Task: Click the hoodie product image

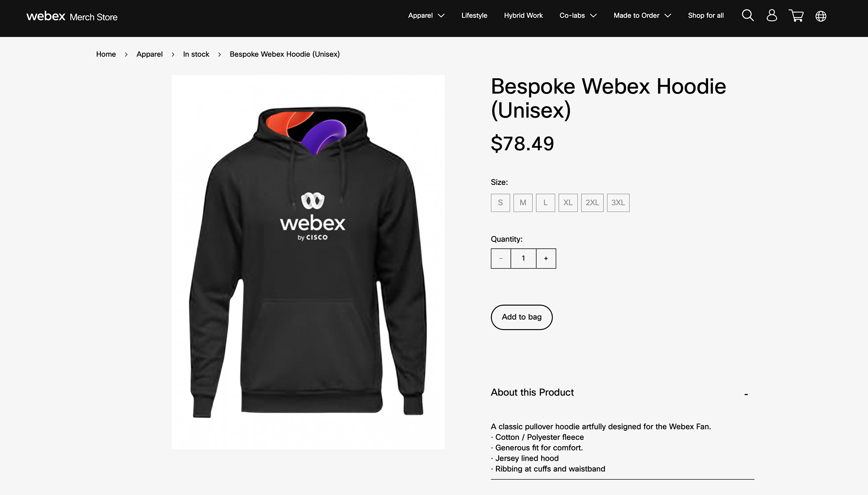Action: pyautogui.click(x=308, y=262)
